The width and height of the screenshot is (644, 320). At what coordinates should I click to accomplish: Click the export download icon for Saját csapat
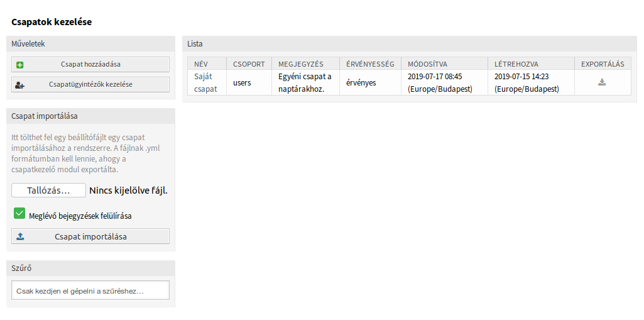(x=602, y=82)
